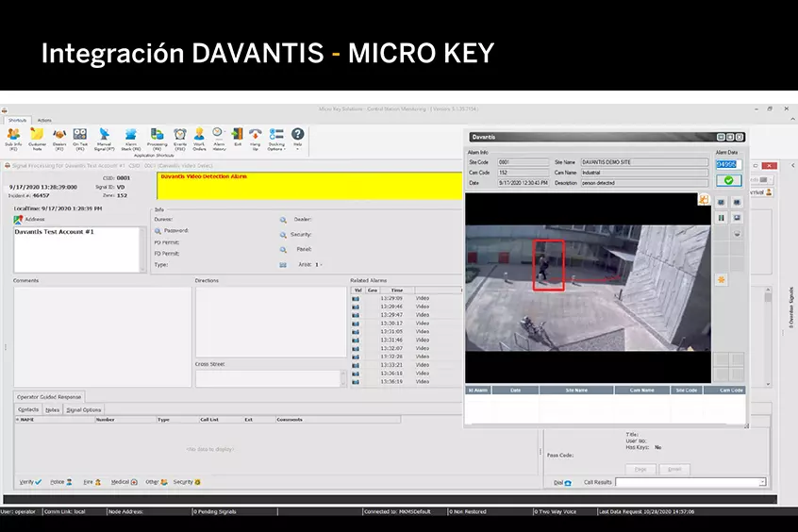Open the Help question mark menu
The width and height of the screenshot is (798, 532).
(x=298, y=138)
